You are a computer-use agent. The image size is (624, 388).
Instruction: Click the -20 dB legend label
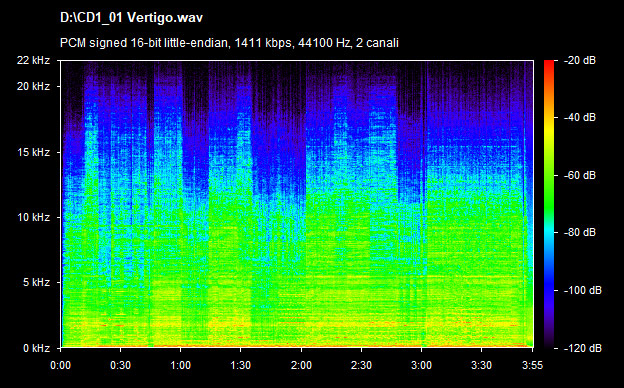coord(580,60)
